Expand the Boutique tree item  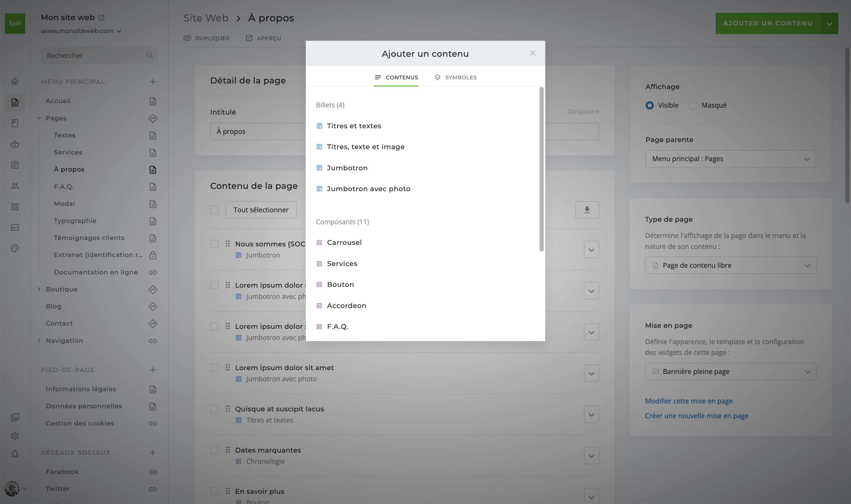(x=39, y=289)
